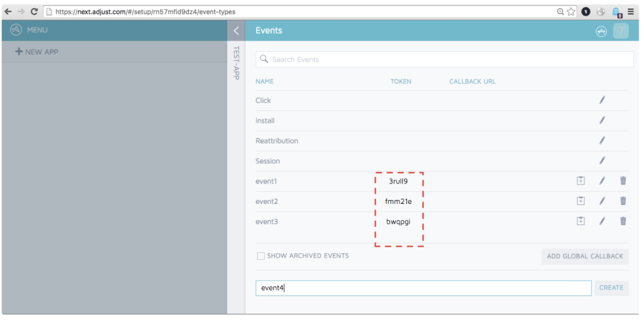
Task: Open the callback icon for event1
Action: (581, 181)
